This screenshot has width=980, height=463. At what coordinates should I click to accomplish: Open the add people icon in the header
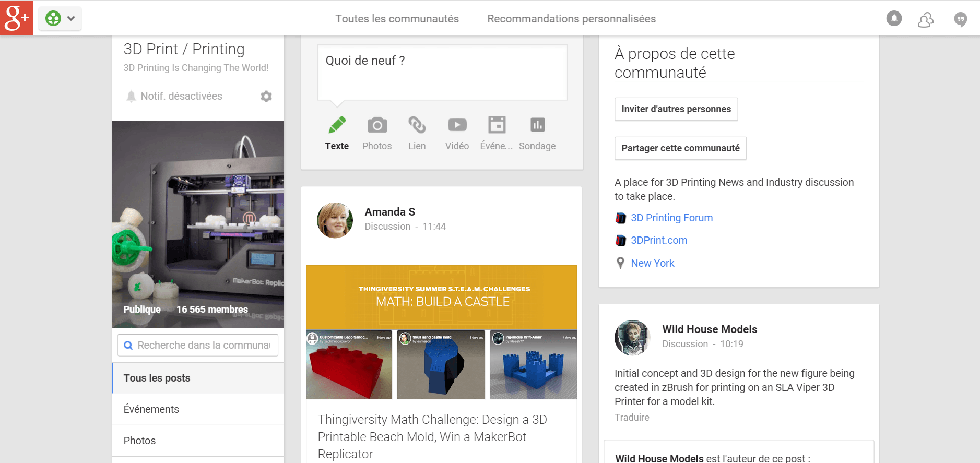[x=926, y=20]
